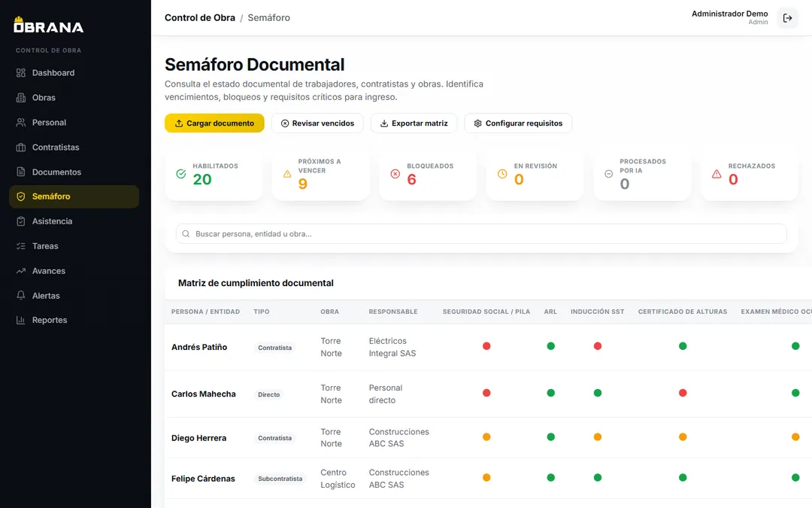
Task: Click the minus-circle icon in Procesados por IA card
Action: 609,174
